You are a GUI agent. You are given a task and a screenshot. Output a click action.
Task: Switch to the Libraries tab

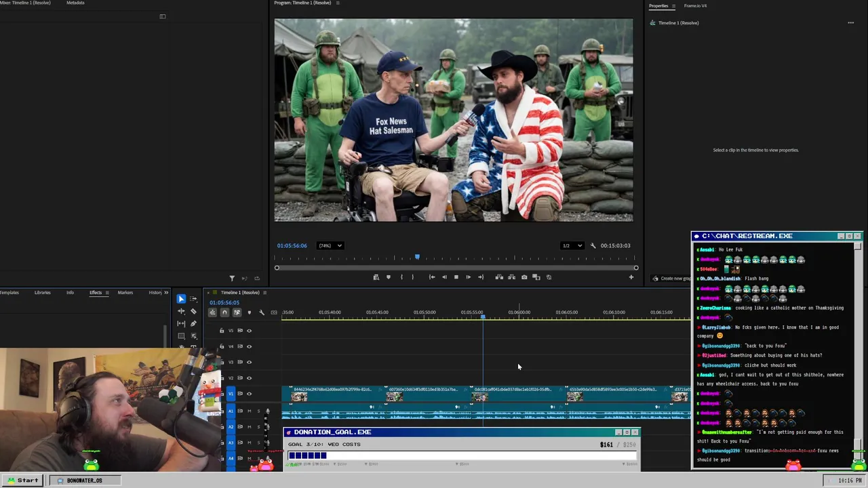tap(42, 293)
